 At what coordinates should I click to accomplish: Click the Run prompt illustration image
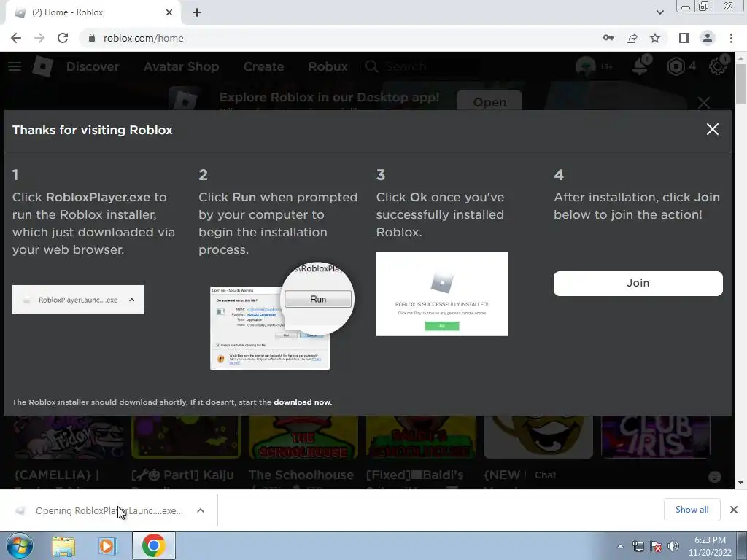tap(281, 316)
